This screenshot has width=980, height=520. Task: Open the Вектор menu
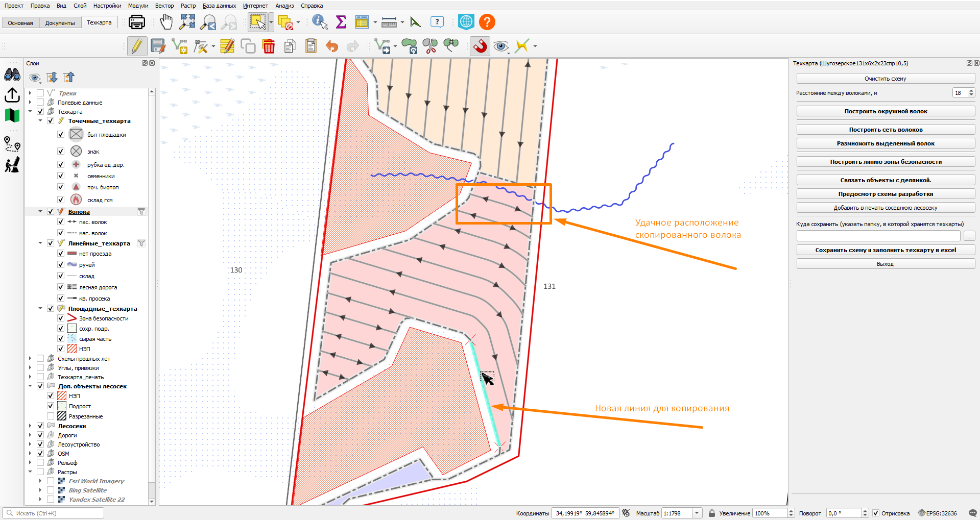tap(164, 6)
